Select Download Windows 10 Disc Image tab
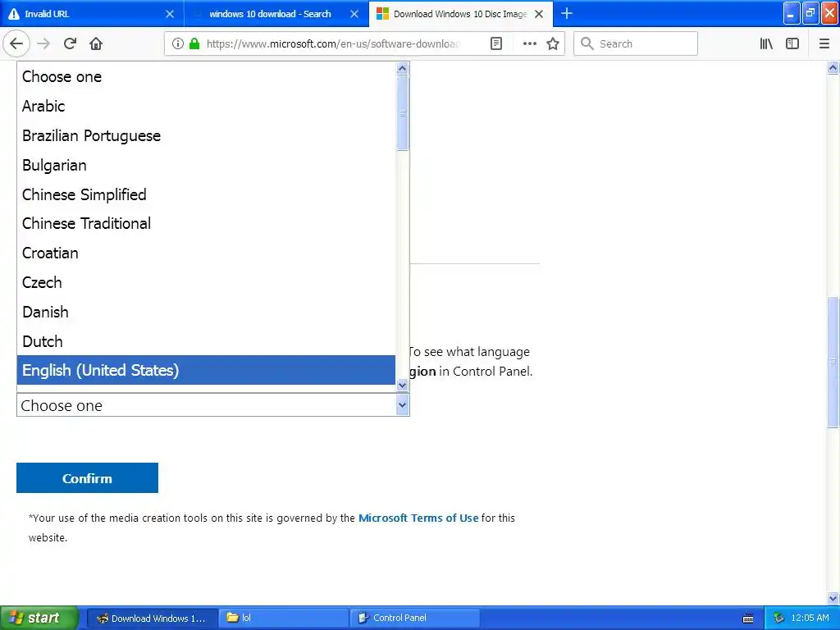 pyautogui.click(x=461, y=14)
